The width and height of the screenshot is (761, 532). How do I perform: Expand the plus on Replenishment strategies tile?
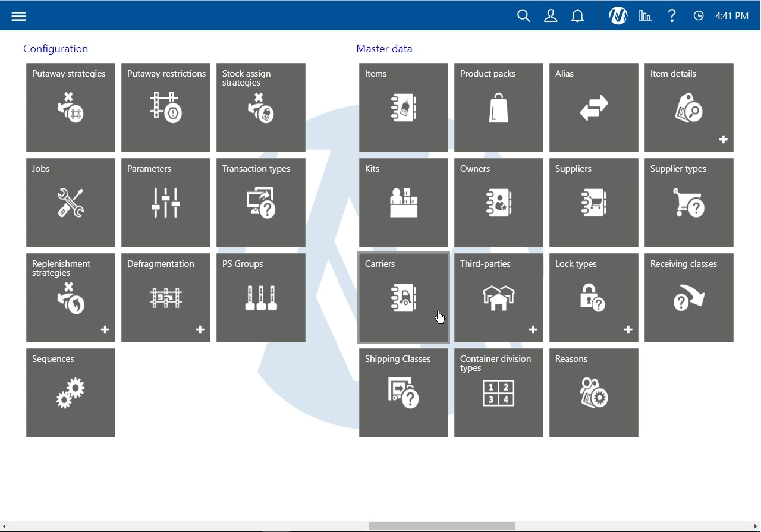pyautogui.click(x=105, y=330)
